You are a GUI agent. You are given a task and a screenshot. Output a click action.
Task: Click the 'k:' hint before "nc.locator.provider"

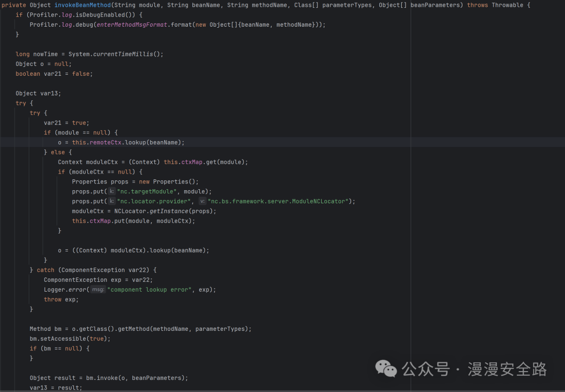click(x=111, y=201)
